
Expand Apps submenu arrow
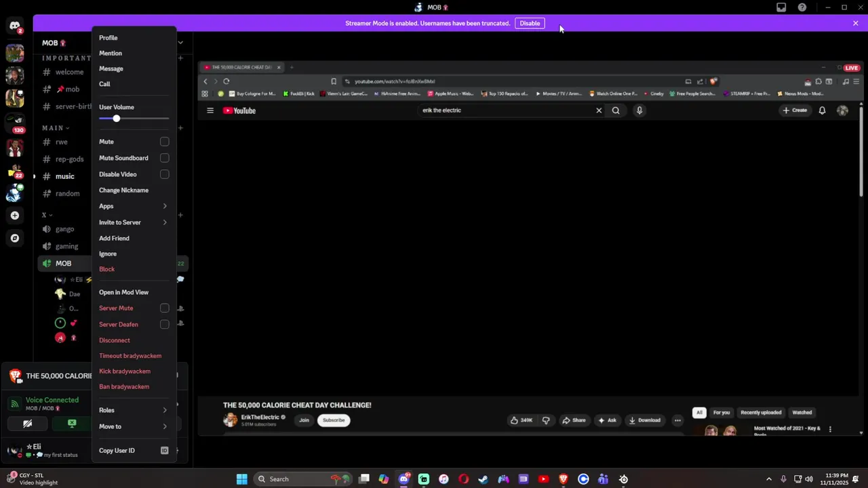click(x=165, y=206)
